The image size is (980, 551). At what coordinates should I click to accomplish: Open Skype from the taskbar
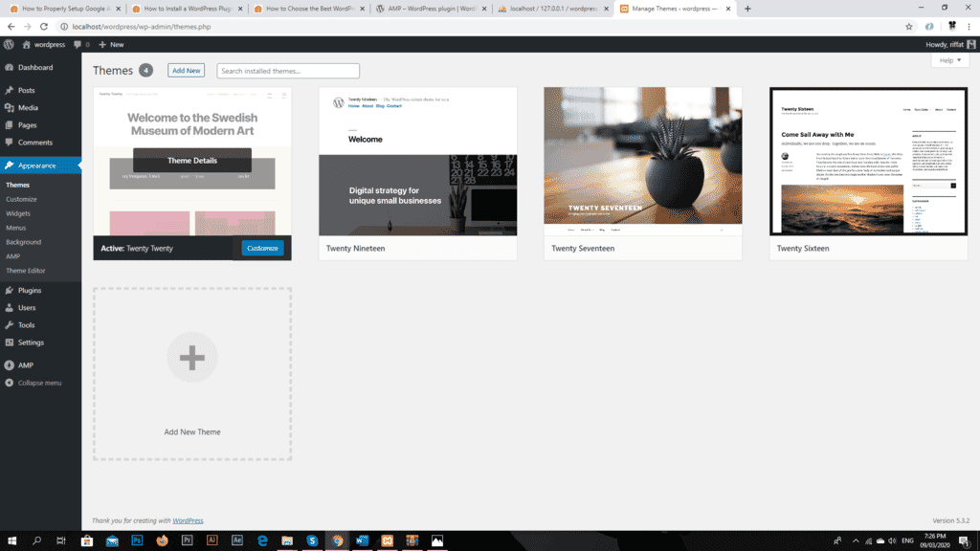pyautogui.click(x=312, y=540)
